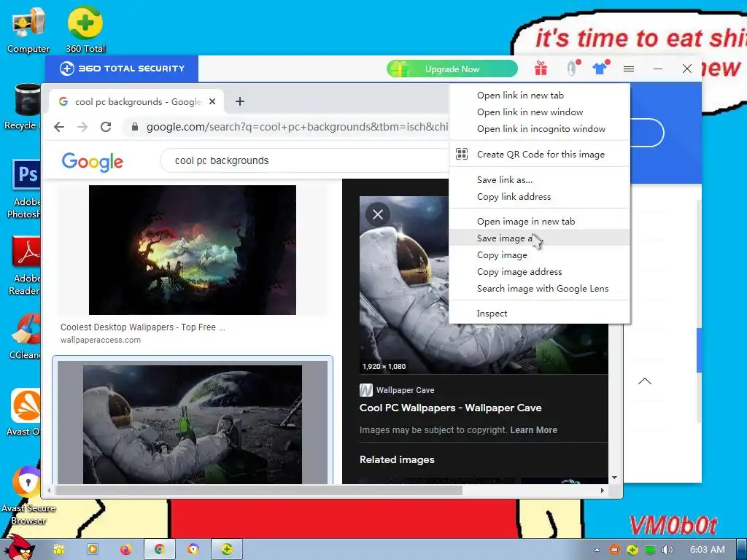
Task: Choose Open link in new window
Action: (539, 112)
